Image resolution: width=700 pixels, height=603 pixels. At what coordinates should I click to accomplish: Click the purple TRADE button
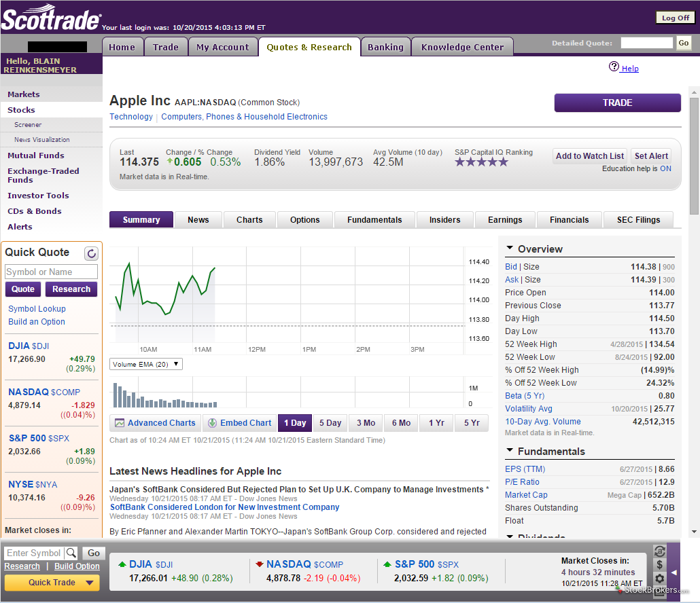tap(617, 103)
